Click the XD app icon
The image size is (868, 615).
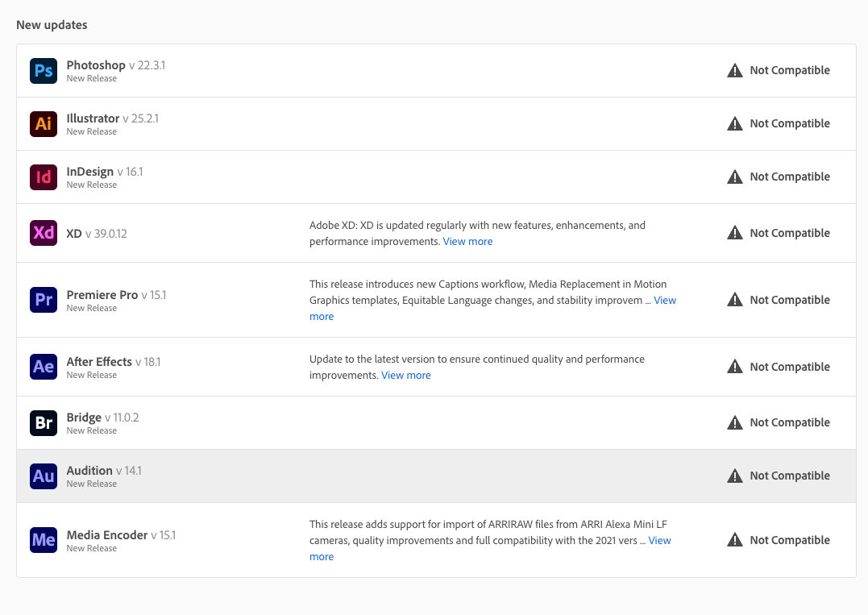44,233
